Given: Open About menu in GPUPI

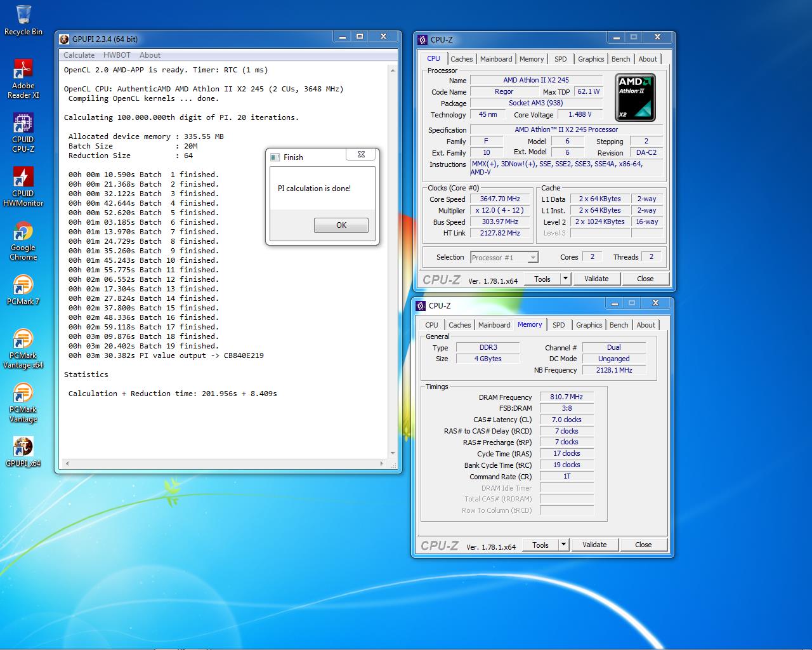Looking at the screenshot, I should (150, 55).
